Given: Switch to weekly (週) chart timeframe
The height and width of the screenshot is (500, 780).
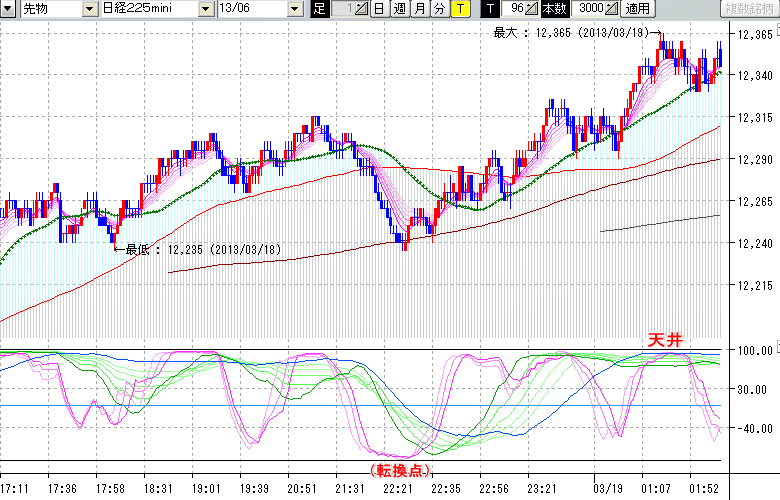Looking at the screenshot, I should (x=399, y=9).
